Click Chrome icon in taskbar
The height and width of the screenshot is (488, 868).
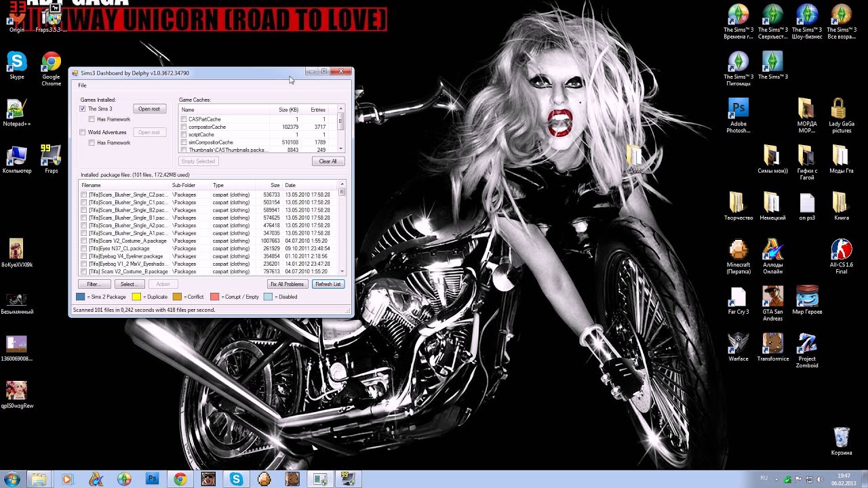pos(180,479)
